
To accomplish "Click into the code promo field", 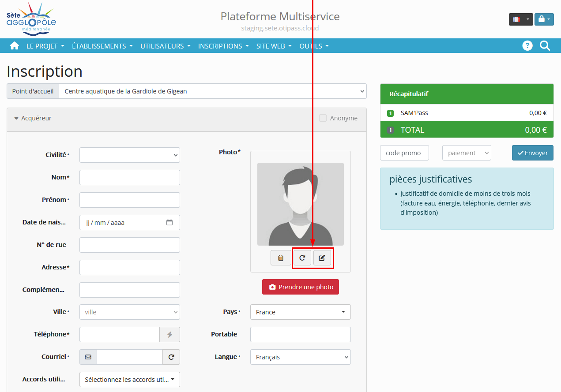I will [x=404, y=153].
